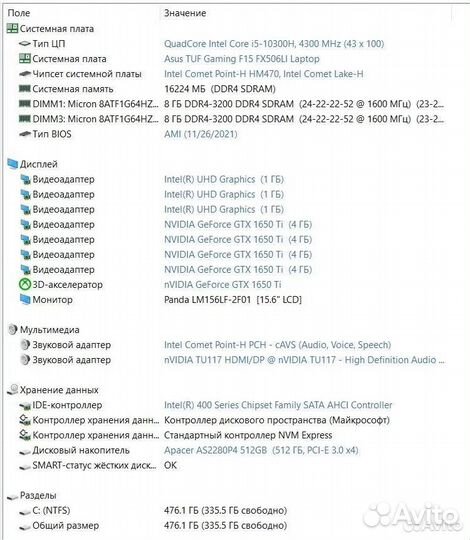Select Стандартный контроллер NVM Express value

248,435
